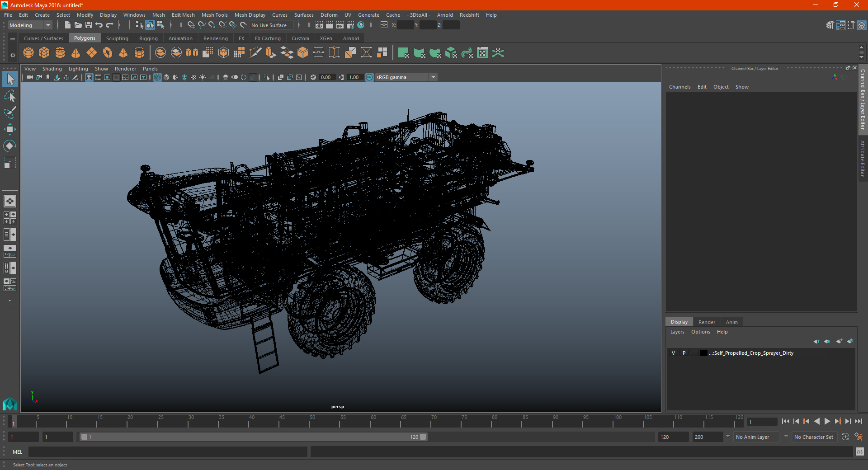Switch to single perspective view layout

[x=10, y=201]
